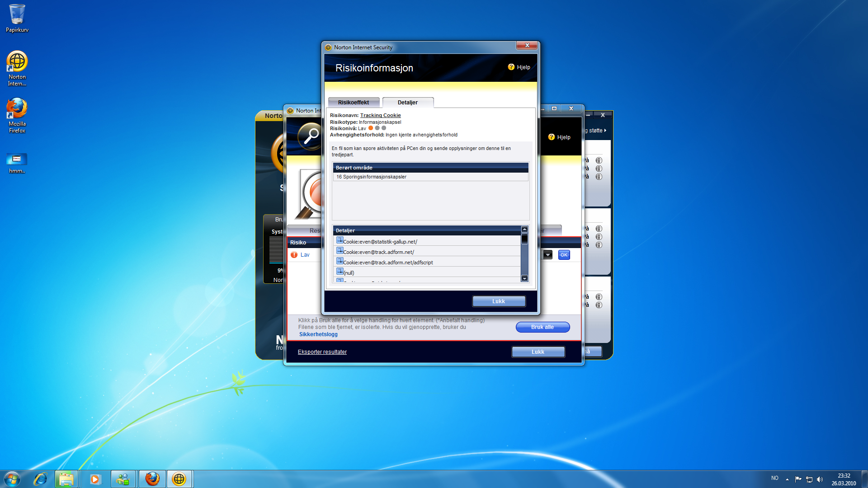Open Windows Explorer from the taskbar

point(66,479)
